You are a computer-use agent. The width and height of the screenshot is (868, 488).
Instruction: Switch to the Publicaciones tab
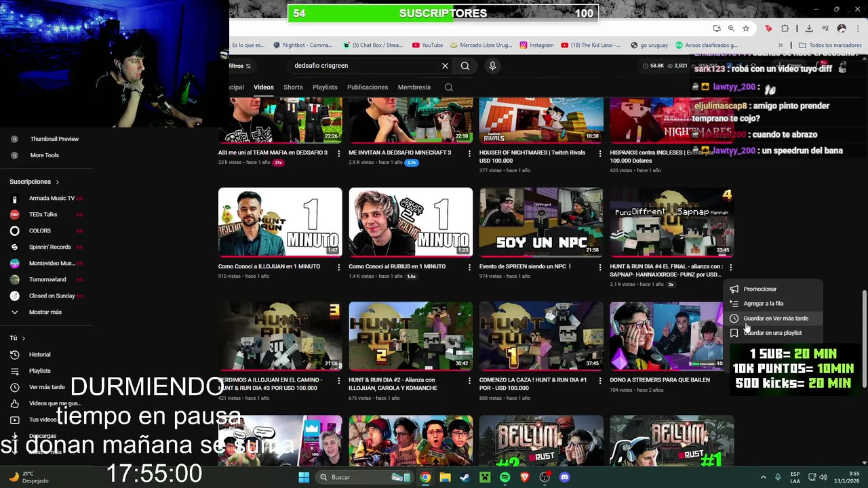368,87
